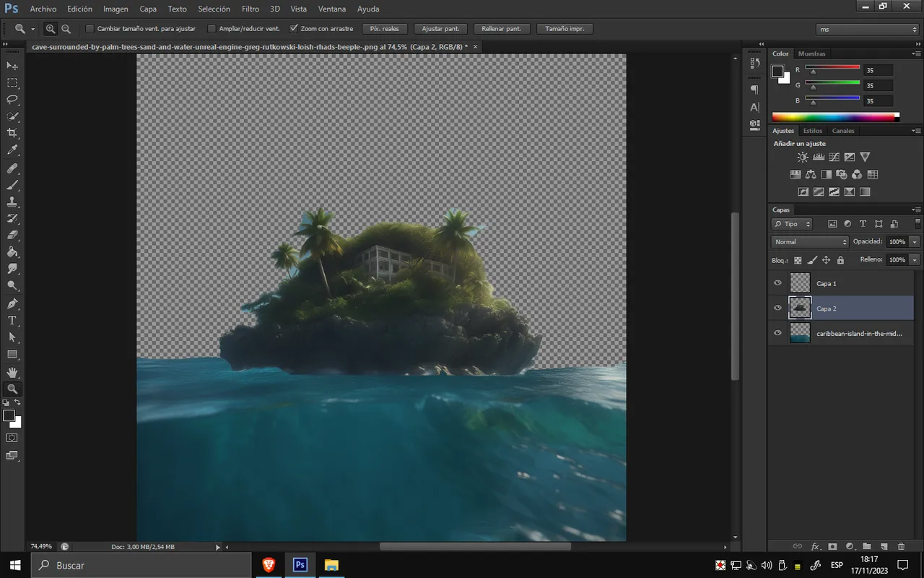
Task: Create a new layer
Action: [883, 547]
